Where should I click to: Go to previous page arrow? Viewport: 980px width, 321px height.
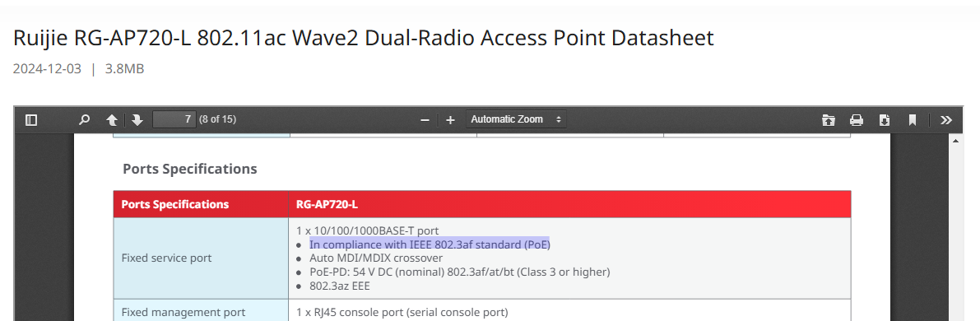click(x=112, y=119)
